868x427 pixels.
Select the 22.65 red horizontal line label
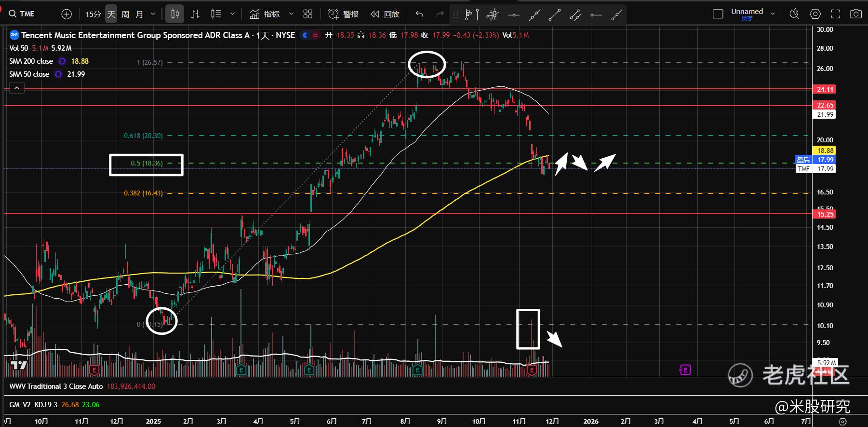coord(825,105)
